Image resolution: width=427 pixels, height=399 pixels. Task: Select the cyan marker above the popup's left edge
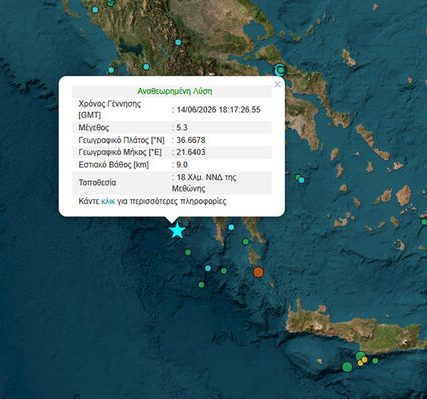(x=111, y=70)
